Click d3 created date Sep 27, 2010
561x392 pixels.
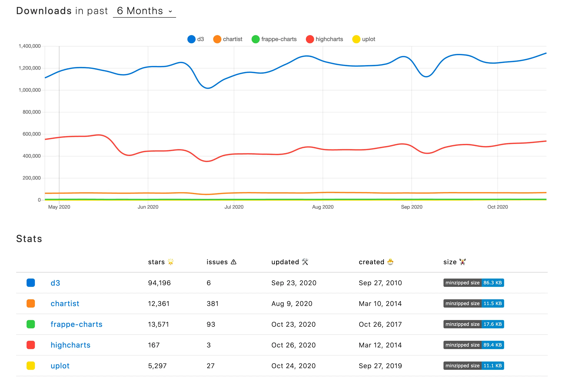pos(380,283)
